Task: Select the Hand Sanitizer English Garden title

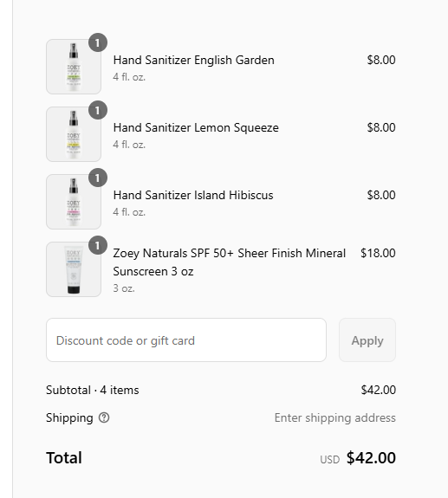Action: pyautogui.click(x=194, y=60)
